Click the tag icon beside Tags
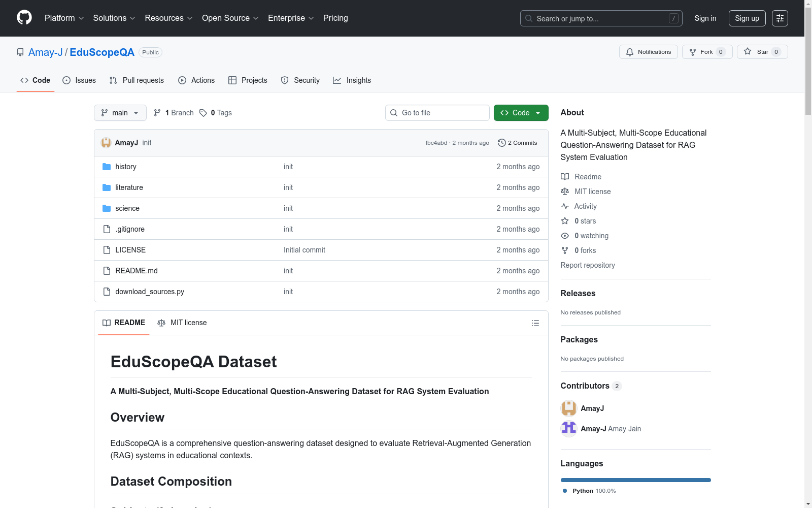812x508 pixels. [203, 113]
